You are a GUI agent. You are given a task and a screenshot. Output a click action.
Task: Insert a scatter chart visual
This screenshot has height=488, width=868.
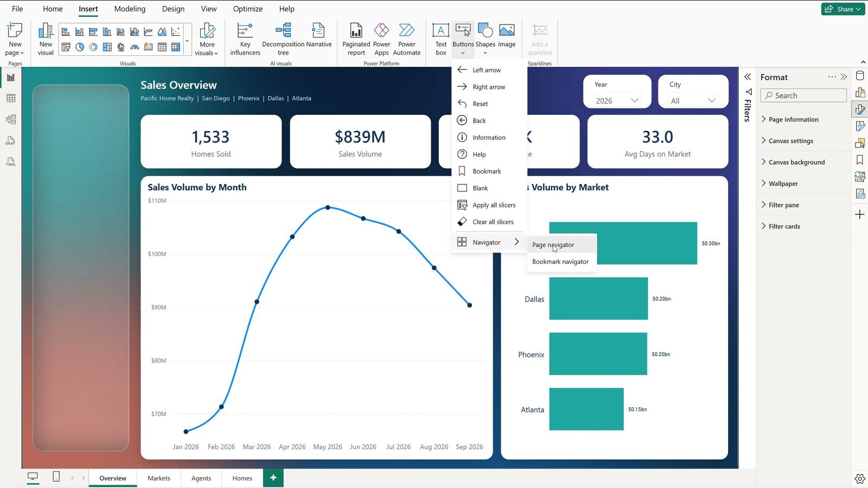pos(176,32)
